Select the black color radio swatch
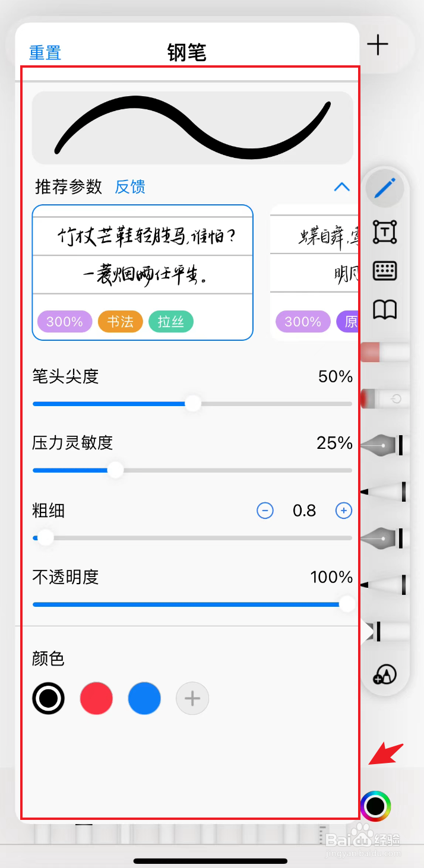This screenshot has width=424, height=868. [48, 698]
